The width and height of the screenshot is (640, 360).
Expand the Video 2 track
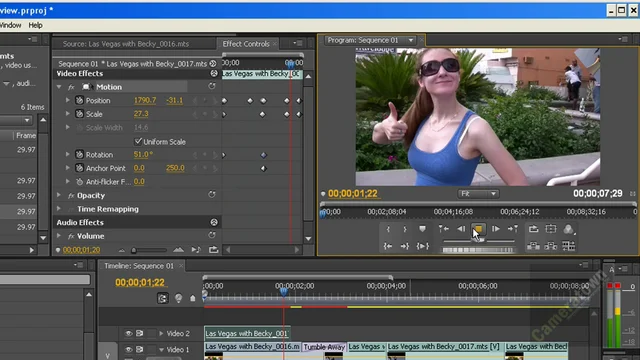(x=161, y=333)
